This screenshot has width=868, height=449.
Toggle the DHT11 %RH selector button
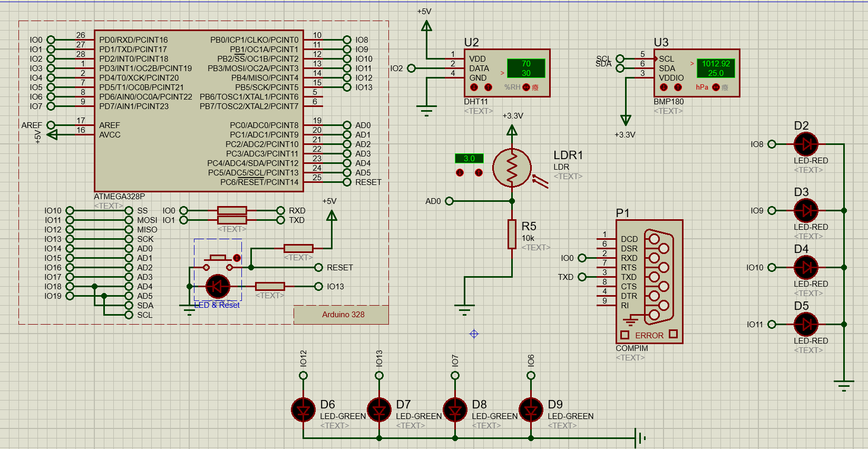tap(526, 87)
